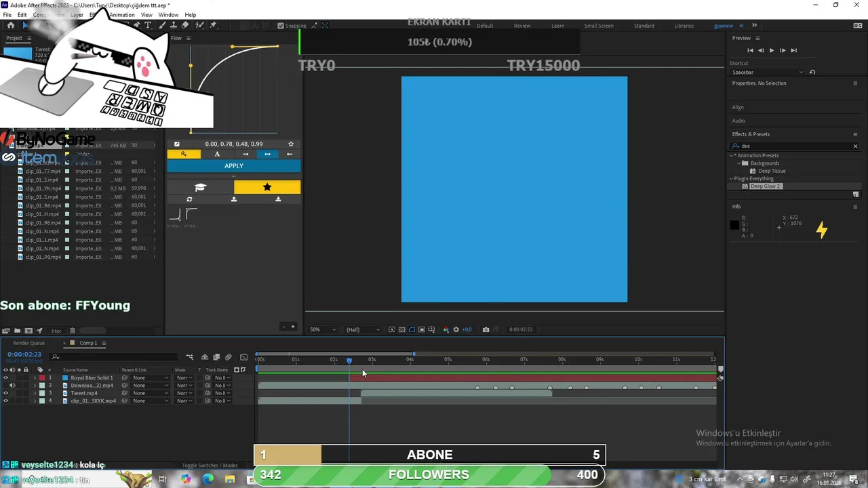Select the Flow key curve mode button
The width and height of the screenshot is (868, 488).
point(184,154)
